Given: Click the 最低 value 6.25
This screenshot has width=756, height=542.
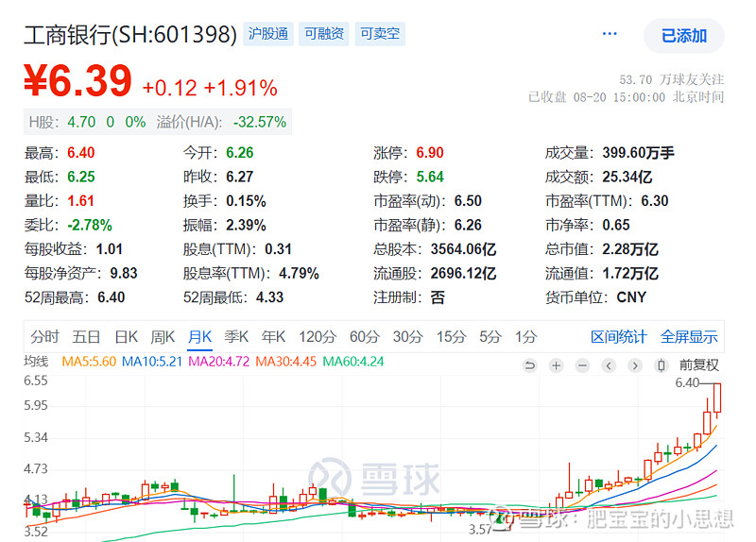Looking at the screenshot, I should pyautogui.click(x=81, y=177).
